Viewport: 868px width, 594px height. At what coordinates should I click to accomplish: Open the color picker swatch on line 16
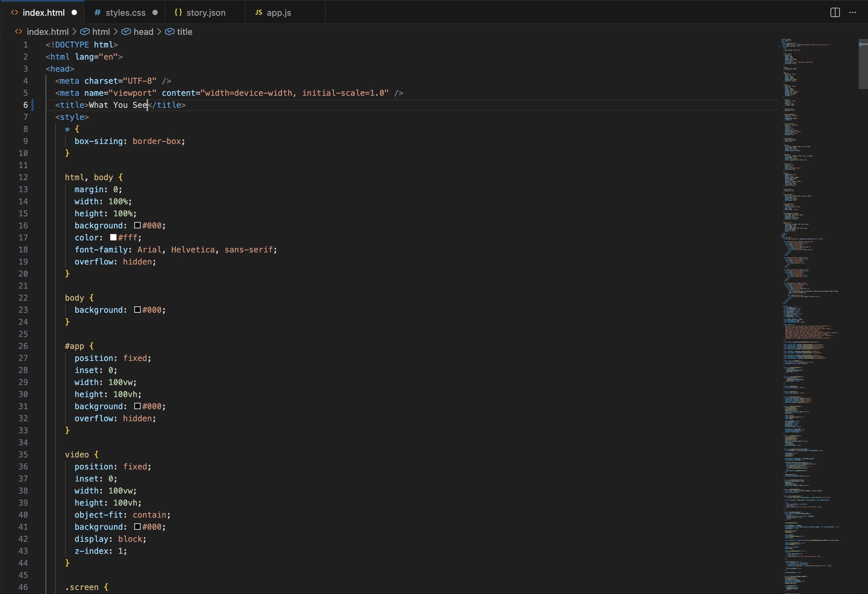tap(137, 225)
